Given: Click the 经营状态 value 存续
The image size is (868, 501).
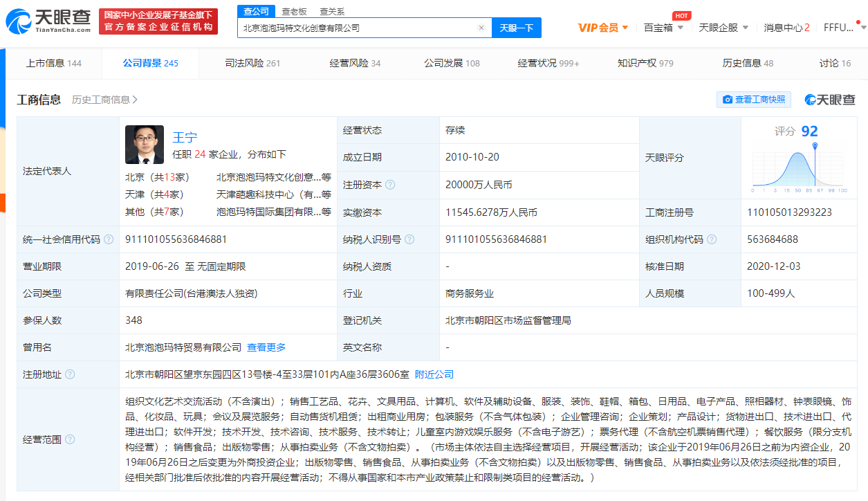Looking at the screenshot, I should pyautogui.click(x=455, y=130).
